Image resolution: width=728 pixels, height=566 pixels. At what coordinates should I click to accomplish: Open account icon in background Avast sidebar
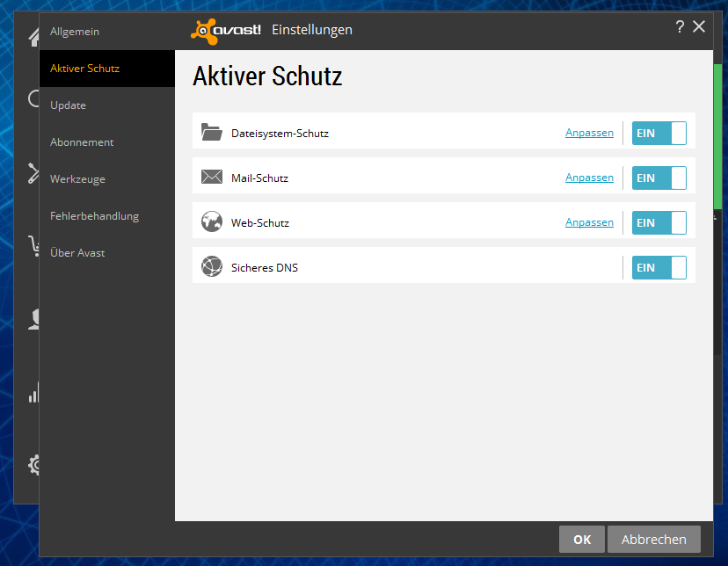pyautogui.click(x=34, y=319)
